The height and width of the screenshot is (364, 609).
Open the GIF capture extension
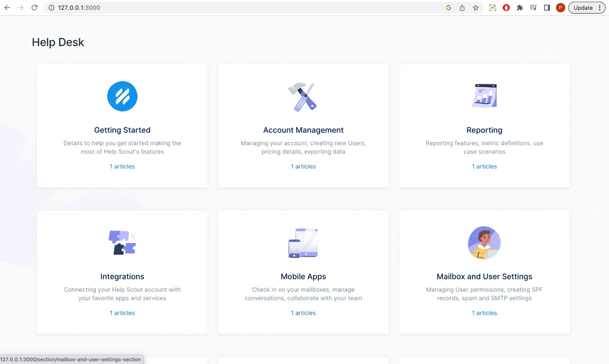(x=492, y=8)
